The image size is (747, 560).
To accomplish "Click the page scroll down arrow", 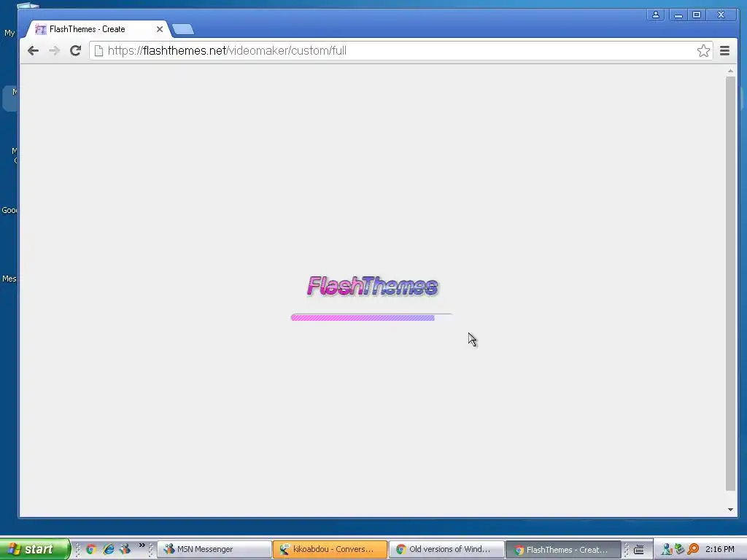I will pos(730,510).
